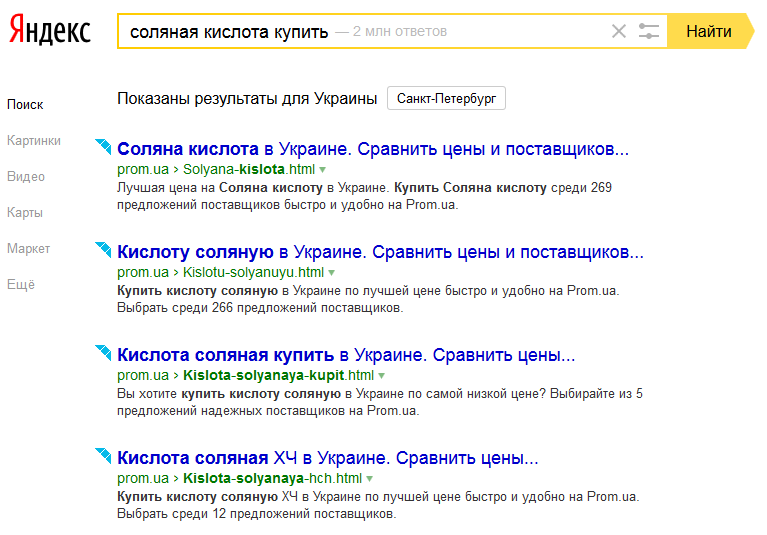Click the '2 млн ответов' count text

[400, 31]
